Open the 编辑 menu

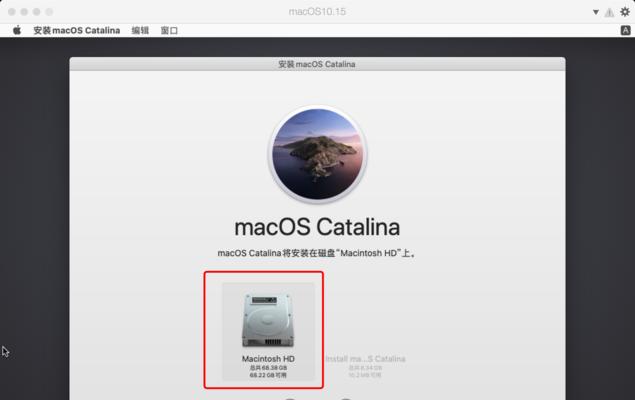point(140,30)
